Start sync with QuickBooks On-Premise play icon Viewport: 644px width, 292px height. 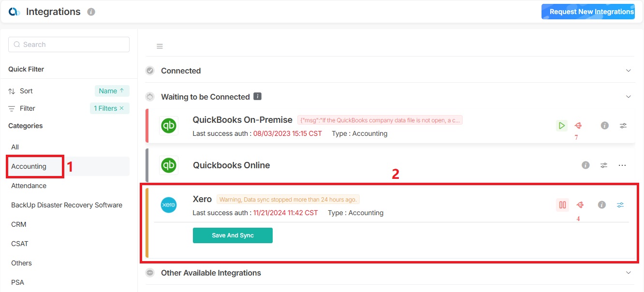561,126
